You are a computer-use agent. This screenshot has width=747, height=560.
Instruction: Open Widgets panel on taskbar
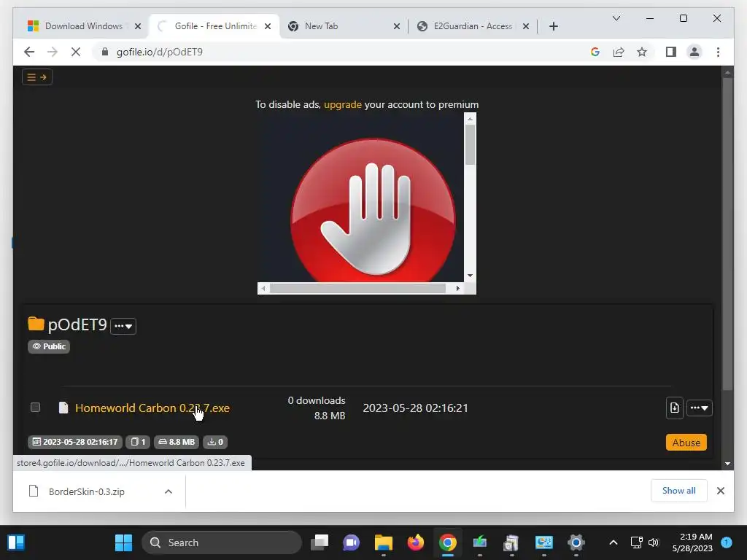click(16, 542)
